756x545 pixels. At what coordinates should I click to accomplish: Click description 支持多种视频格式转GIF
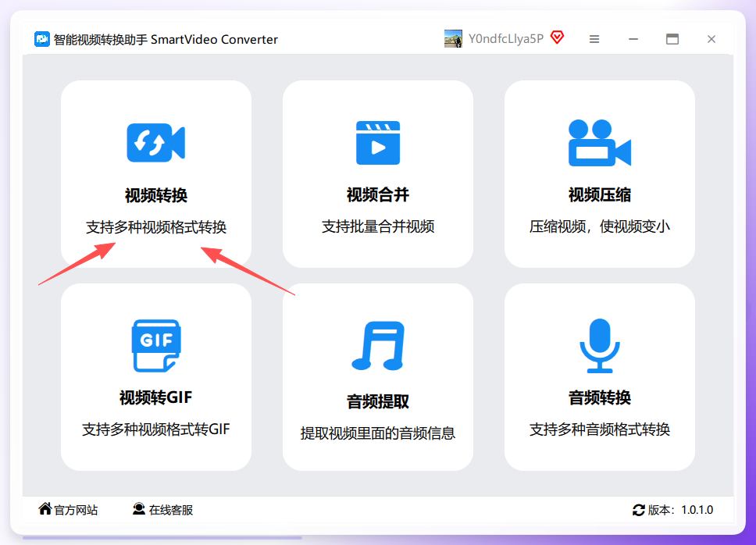tap(156, 429)
